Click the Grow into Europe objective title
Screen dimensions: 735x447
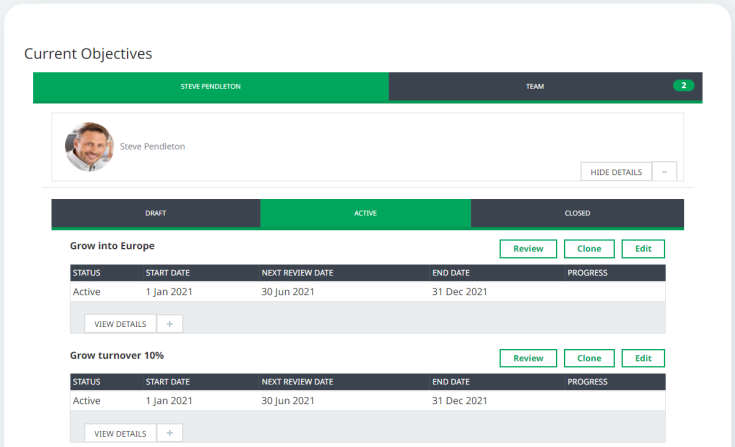[112, 246]
